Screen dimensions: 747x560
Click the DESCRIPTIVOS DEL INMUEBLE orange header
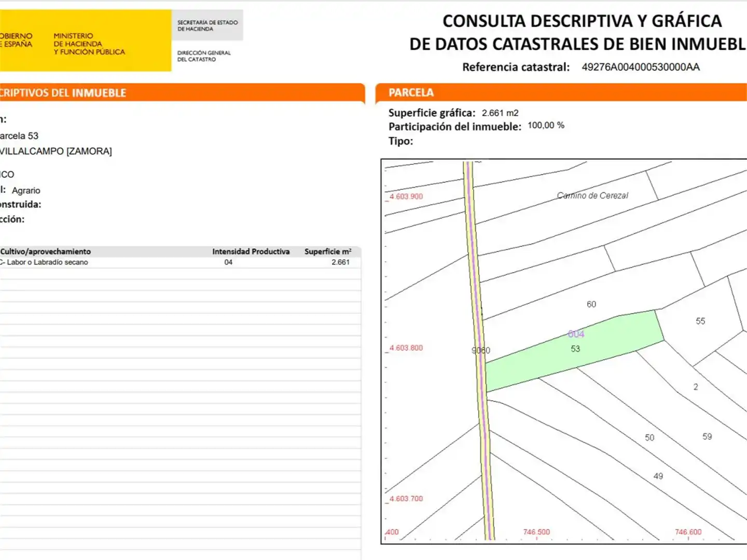point(183,93)
